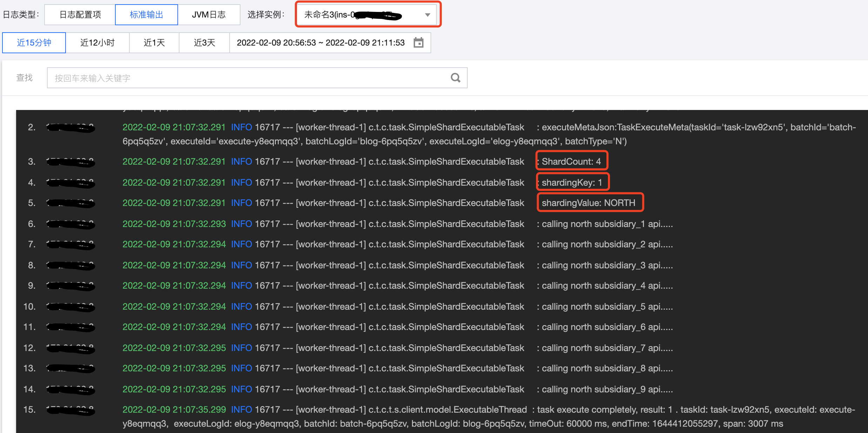Screen dimensions: 868x433
Task: Switch to the JVM日志 tab
Action: pos(209,14)
